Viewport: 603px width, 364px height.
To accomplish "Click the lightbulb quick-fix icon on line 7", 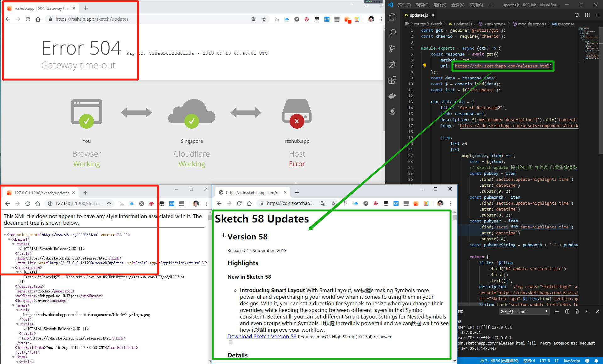I will [425, 66].
